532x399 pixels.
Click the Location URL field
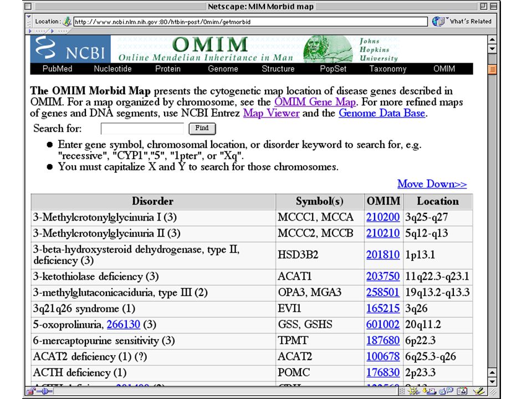pyautogui.click(x=250, y=22)
